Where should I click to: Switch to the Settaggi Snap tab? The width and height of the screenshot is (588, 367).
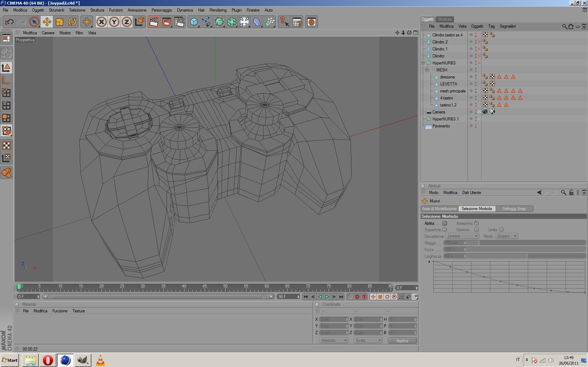coord(514,209)
